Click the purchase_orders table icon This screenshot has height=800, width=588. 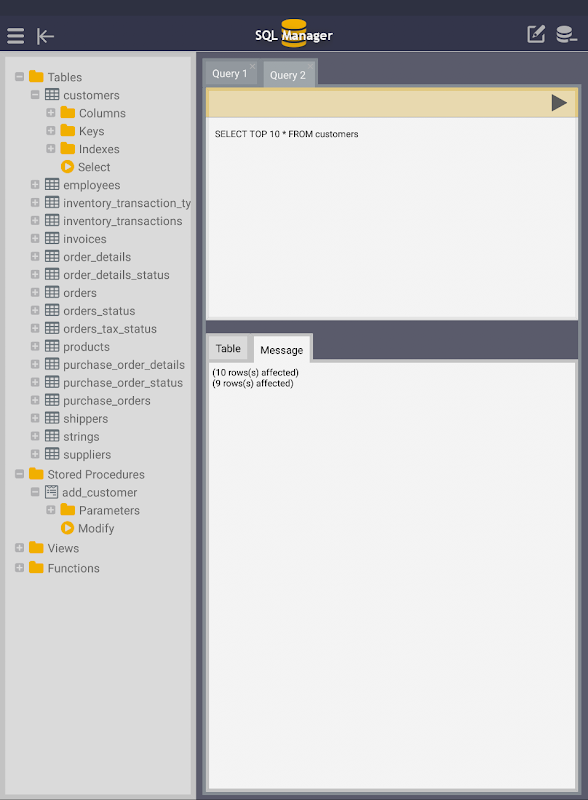coord(52,400)
